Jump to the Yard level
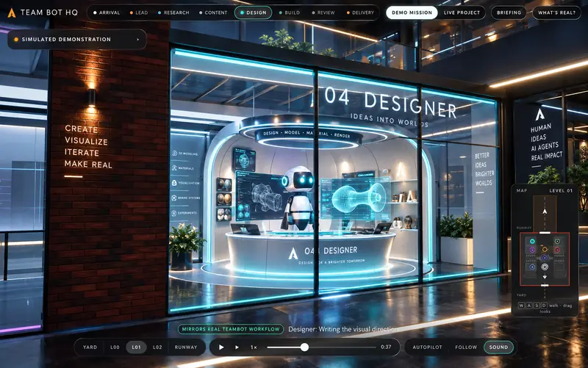The image size is (588, 368). [x=90, y=347]
